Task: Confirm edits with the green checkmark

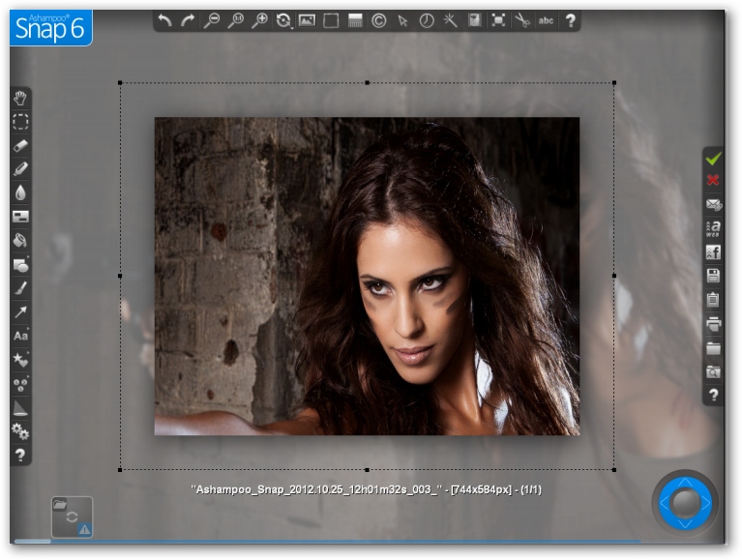Action: (713, 158)
